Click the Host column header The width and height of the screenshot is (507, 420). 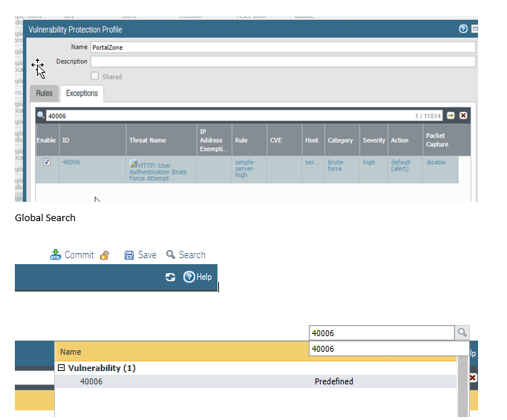pos(313,140)
